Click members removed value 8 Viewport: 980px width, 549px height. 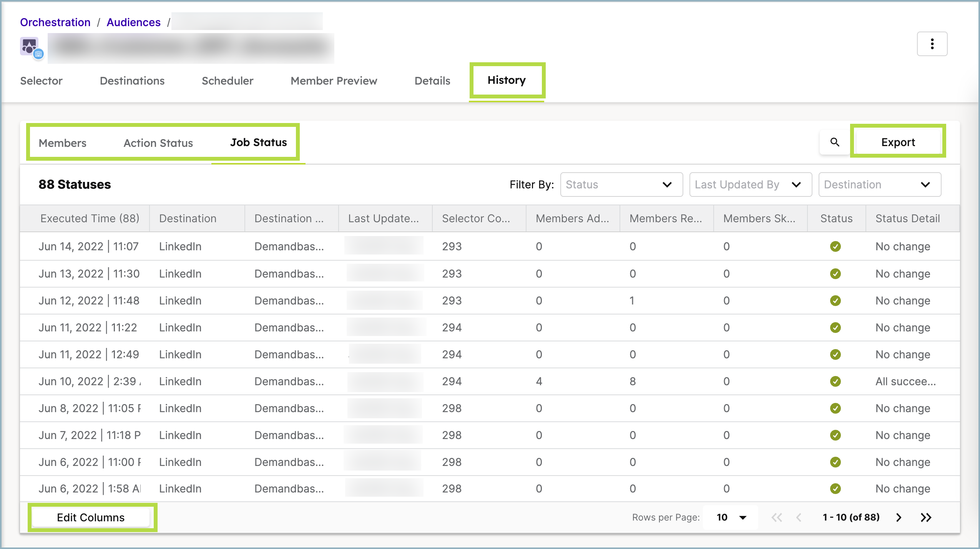click(633, 381)
